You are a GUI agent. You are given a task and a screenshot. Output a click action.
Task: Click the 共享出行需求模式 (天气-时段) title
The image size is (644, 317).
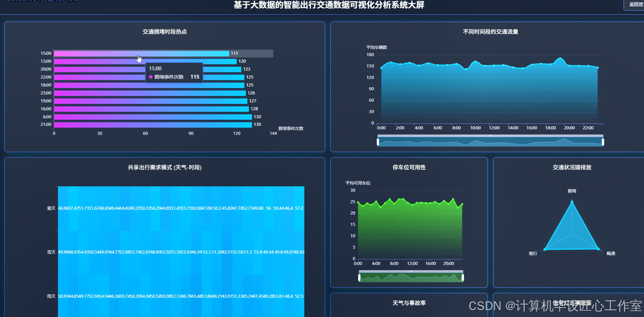tap(165, 168)
